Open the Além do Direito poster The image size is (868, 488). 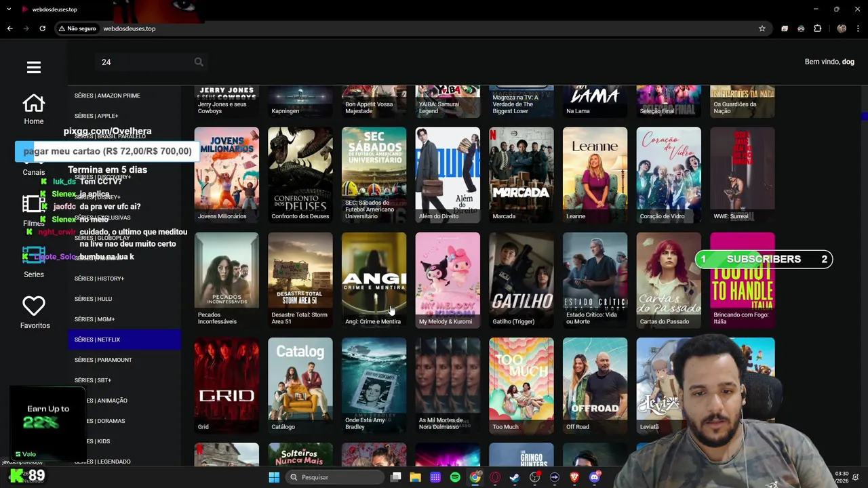point(448,175)
